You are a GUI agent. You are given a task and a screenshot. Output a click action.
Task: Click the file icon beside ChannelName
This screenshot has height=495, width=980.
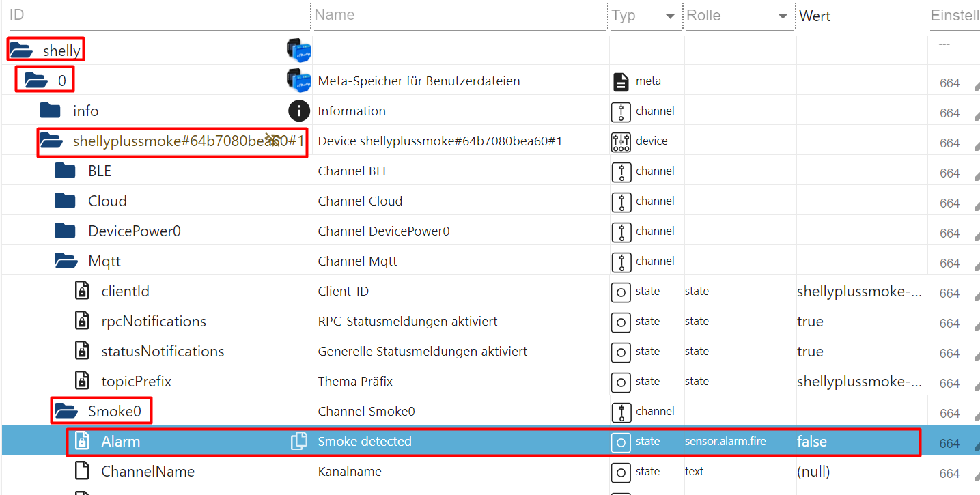click(x=82, y=471)
